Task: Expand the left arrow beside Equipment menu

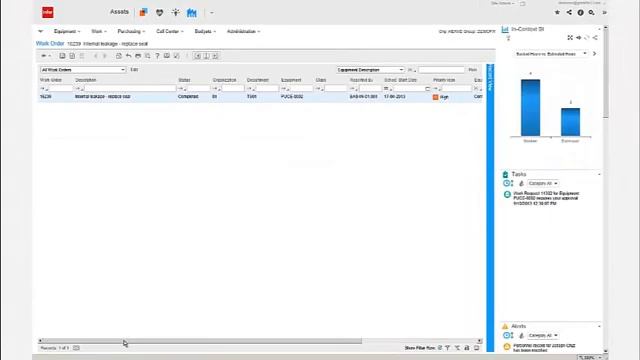Action: point(40,31)
